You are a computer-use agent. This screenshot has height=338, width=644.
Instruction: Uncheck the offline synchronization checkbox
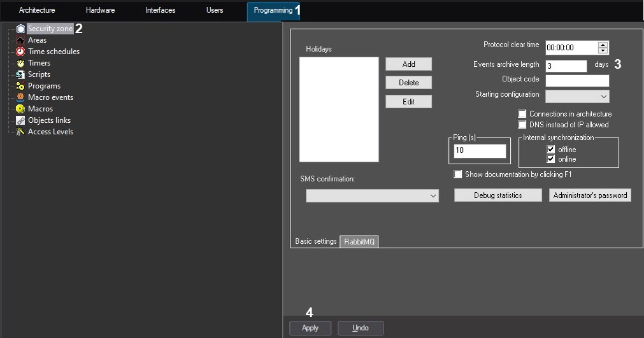click(551, 150)
